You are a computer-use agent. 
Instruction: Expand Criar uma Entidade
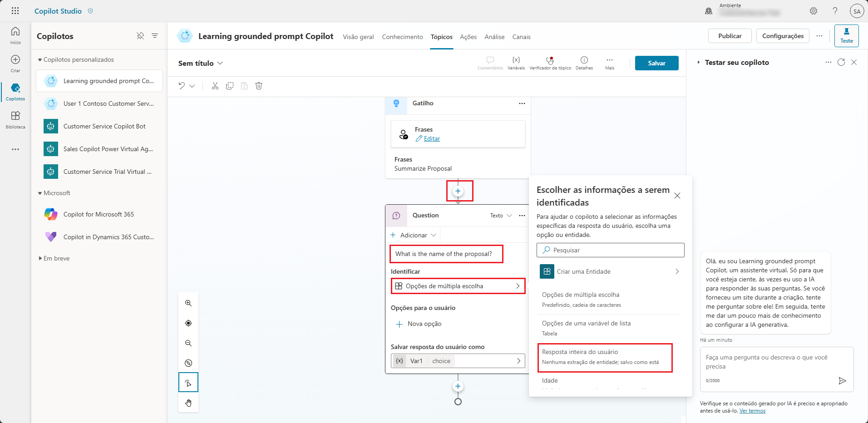pyautogui.click(x=610, y=271)
